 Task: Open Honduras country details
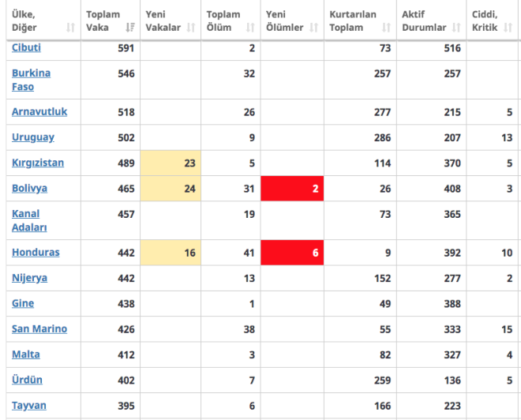(x=36, y=252)
